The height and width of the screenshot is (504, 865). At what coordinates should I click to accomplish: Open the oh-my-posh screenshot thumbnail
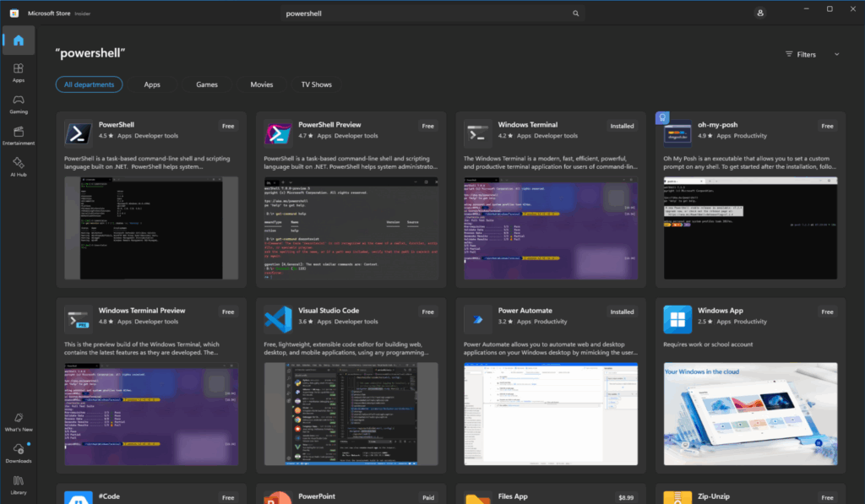click(750, 228)
